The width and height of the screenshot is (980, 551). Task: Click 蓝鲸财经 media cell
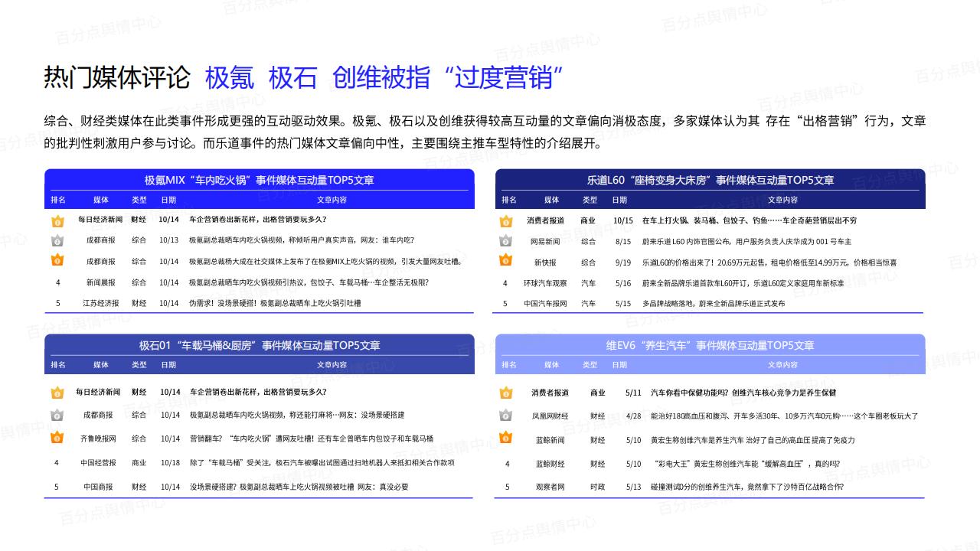[550, 464]
